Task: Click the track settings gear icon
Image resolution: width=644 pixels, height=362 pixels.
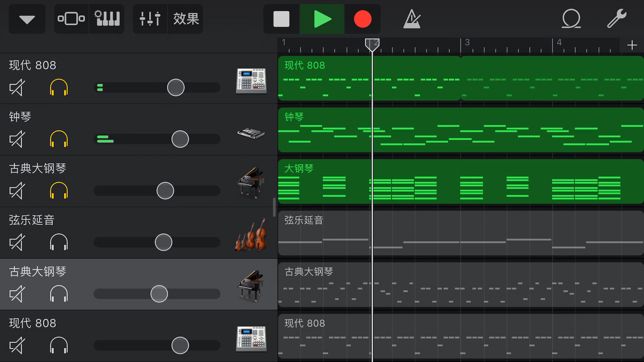Action: click(107, 18)
